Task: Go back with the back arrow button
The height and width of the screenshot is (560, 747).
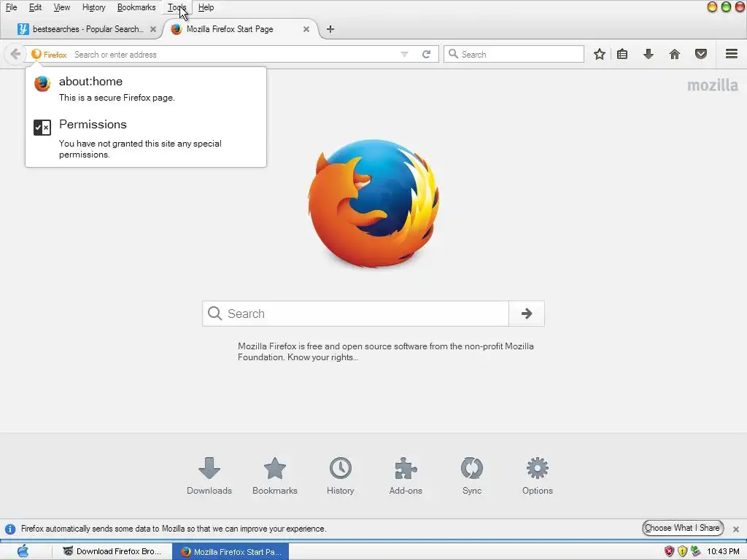Action: pos(15,54)
